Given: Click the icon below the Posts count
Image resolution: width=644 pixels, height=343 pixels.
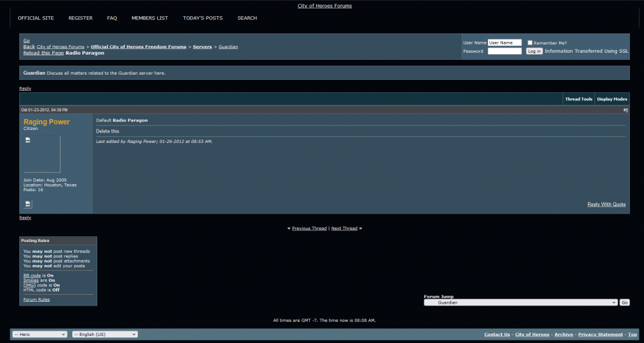Looking at the screenshot, I should tap(28, 204).
